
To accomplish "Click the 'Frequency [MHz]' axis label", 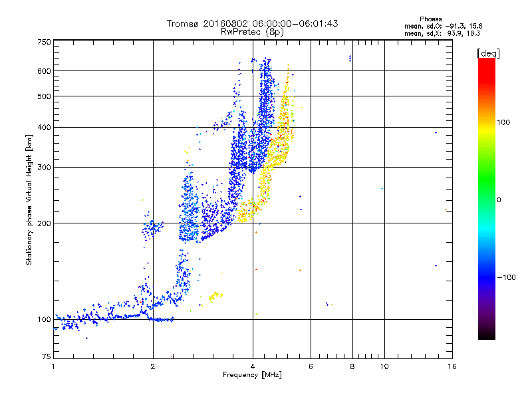I will point(252,375).
